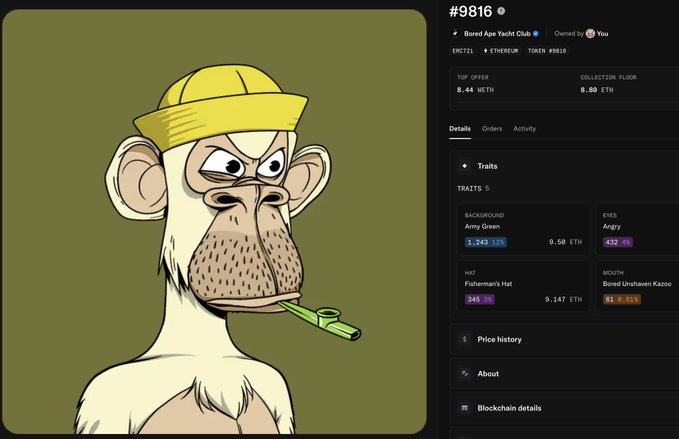Click the Blockchain details icon
679x439 pixels.
tap(465, 408)
